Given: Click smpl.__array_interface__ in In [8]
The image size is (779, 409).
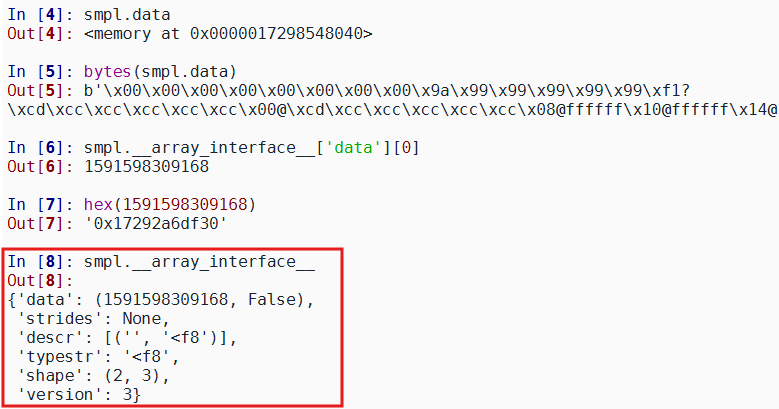Looking at the screenshot, I should [x=200, y=260].
